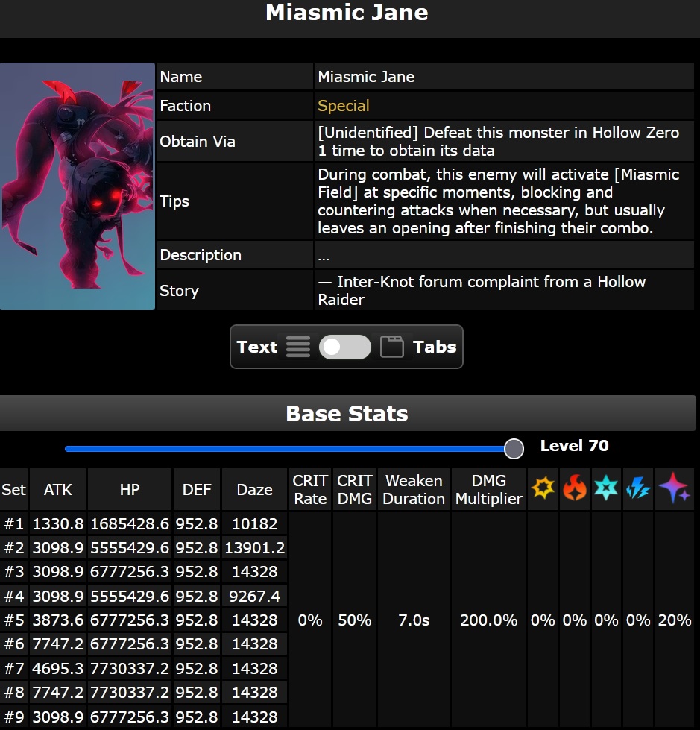Screen dimensions: 700x730
Task: Collapse the Miasmic Jane title header
Action: tap(347, 13)
